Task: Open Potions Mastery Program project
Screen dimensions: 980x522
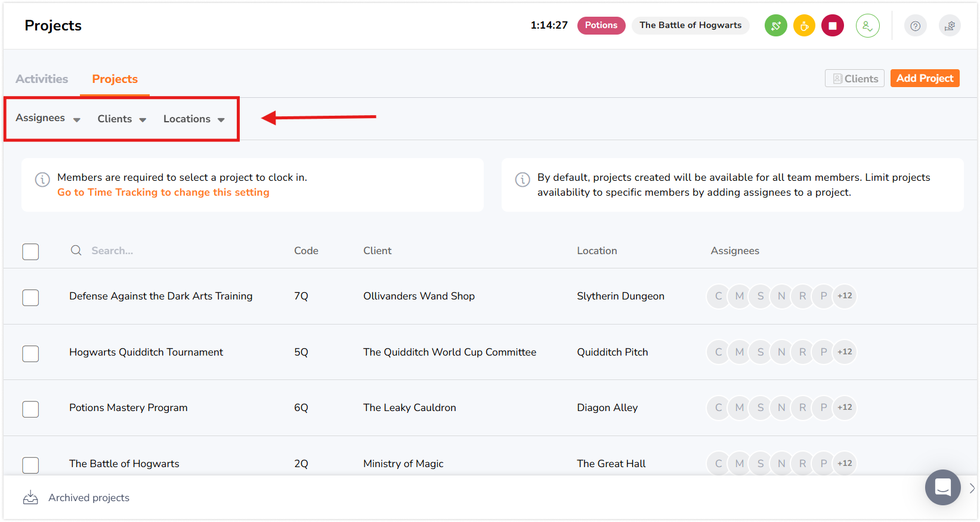Action: click(x=128, y=407)
